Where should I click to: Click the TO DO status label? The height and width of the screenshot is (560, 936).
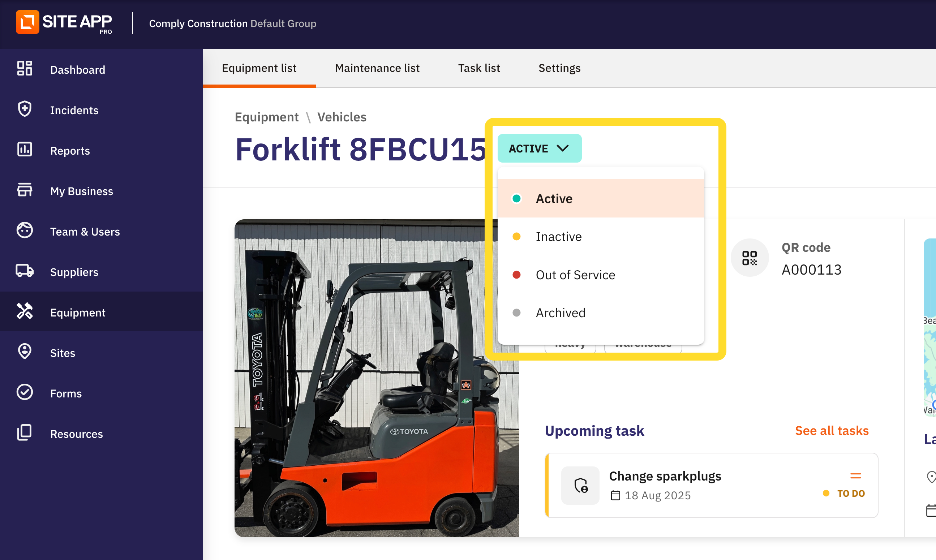coord(851,493)
